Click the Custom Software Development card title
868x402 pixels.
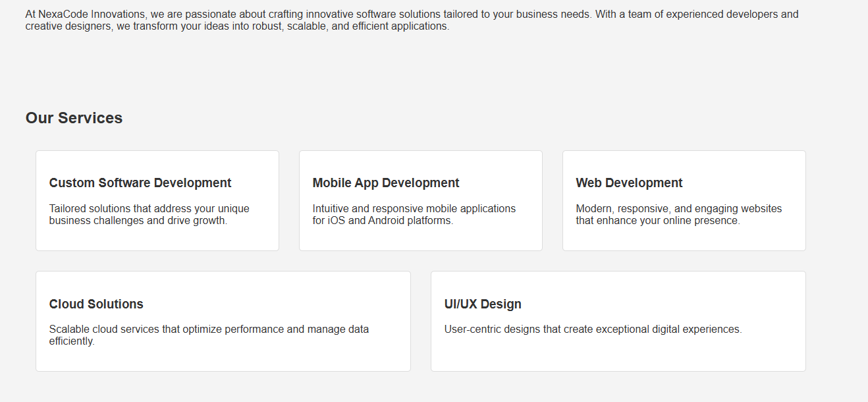click(140, 183)
